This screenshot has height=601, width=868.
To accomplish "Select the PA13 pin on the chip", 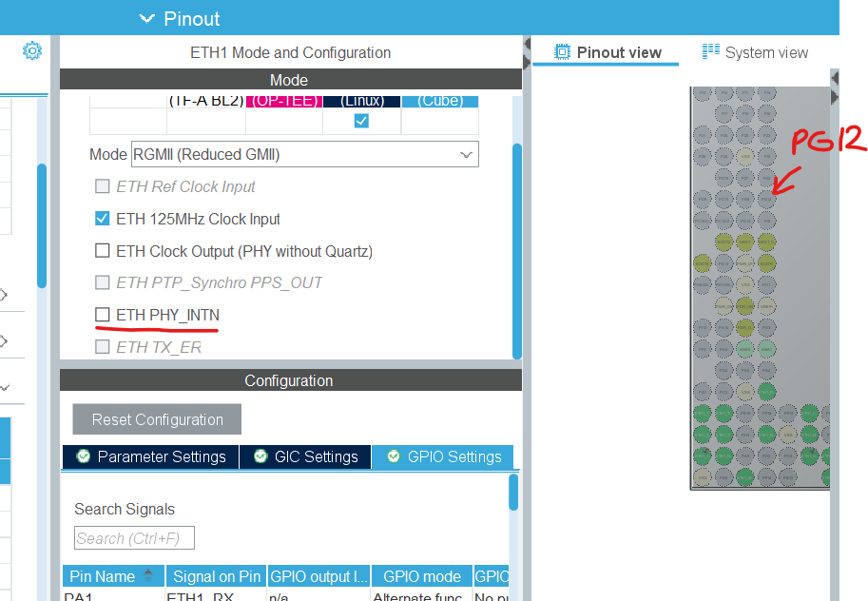I will (724, 263).
